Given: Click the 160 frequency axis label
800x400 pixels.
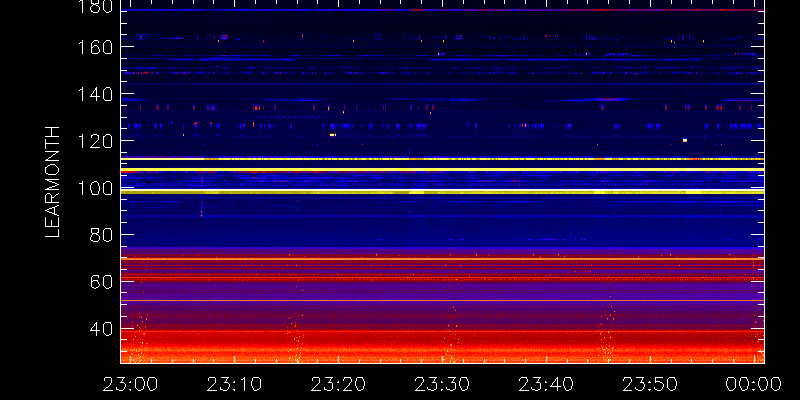Looking at the screenshot, I should pos(94,47).
